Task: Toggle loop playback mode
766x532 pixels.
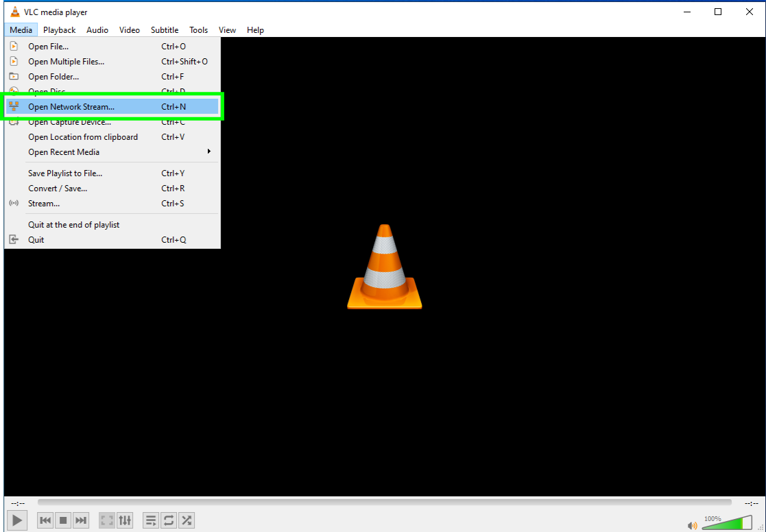Action: 168,520
